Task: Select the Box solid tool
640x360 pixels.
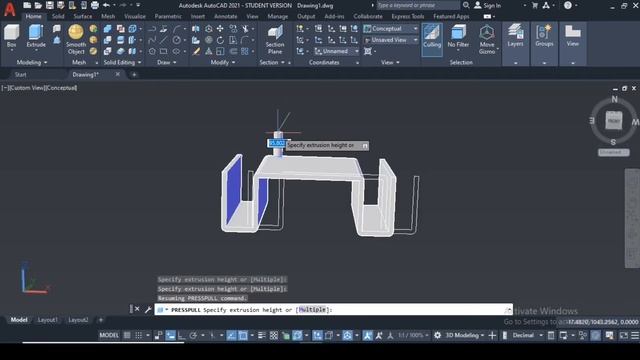Action: [11, 36]
